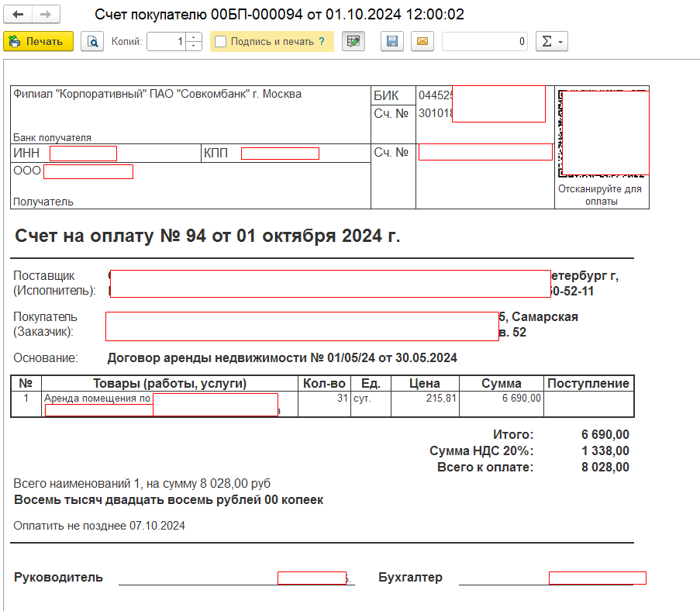Click Поставщик (Исполнитель) label
Image resolution: width=700 pixels, height=611 pixels.
[x=54, y=283]
